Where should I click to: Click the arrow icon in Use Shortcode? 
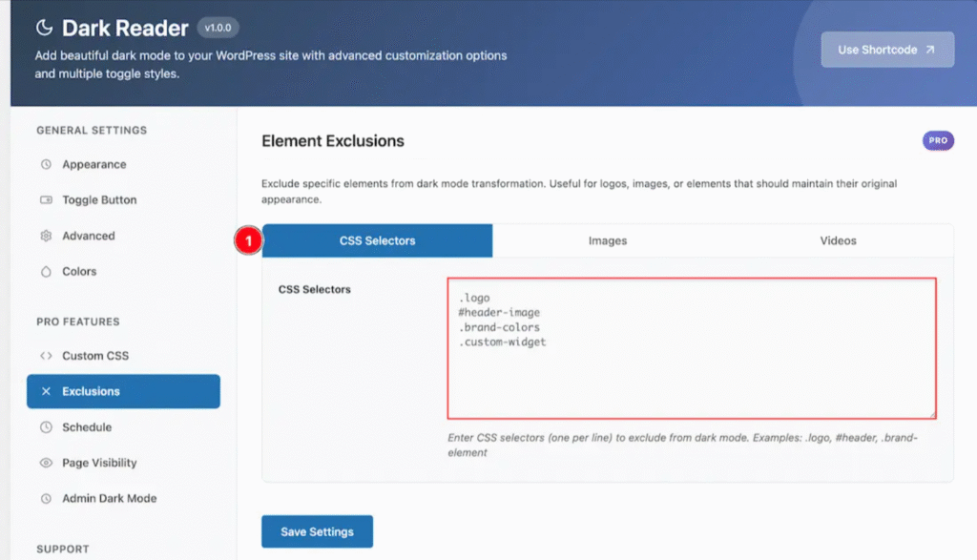coord(929,50)
